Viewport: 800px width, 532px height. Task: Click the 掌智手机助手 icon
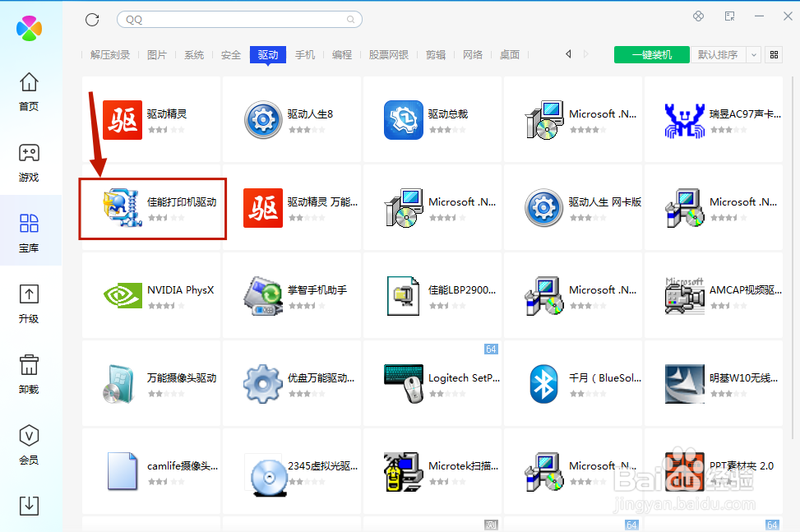coord(263,296)
